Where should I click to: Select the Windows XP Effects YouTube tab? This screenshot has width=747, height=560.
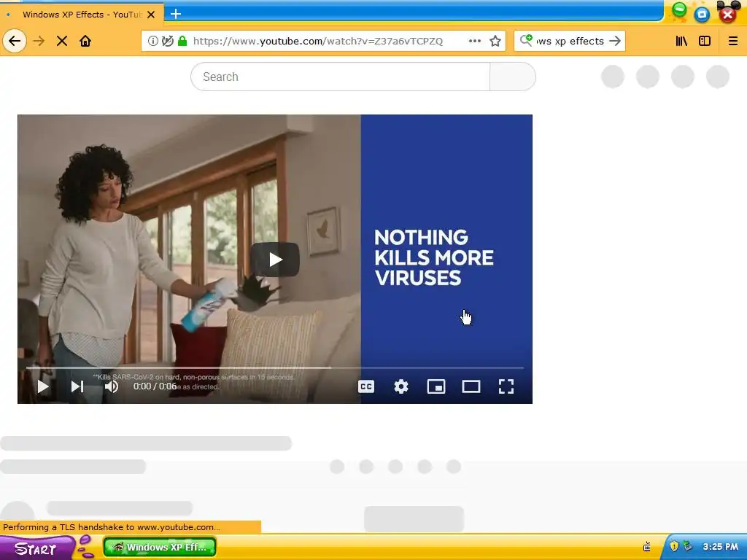(x=82, y=15)
